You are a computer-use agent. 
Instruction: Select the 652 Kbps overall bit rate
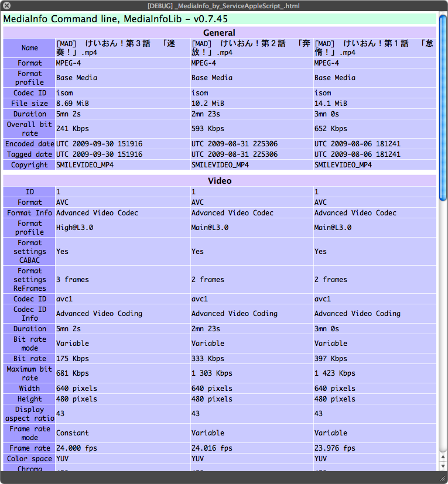[x=331, y=129]
